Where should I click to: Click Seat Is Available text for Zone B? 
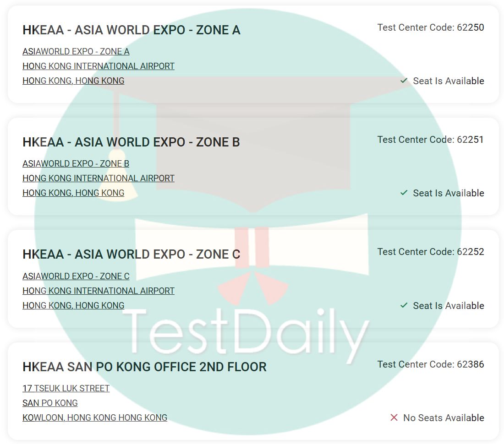pyautogui.click(x=449, y=193)
